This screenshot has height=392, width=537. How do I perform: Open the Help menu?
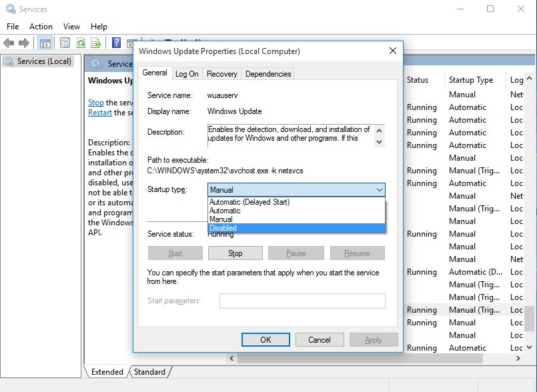(99, 27)
